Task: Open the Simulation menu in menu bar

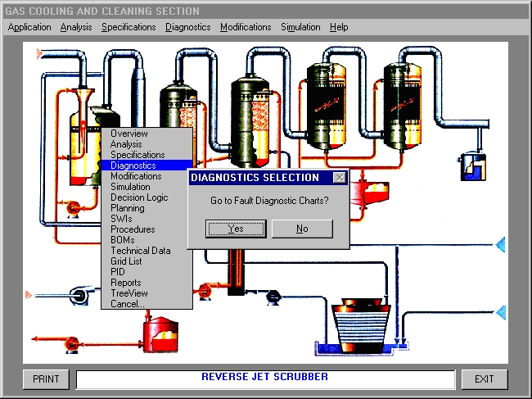Action: (300, 27)
